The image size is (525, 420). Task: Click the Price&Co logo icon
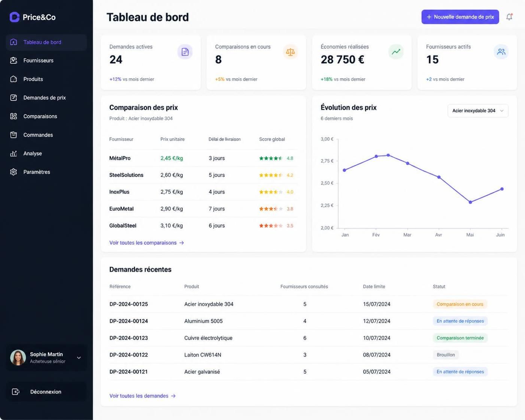click(15, 17)
